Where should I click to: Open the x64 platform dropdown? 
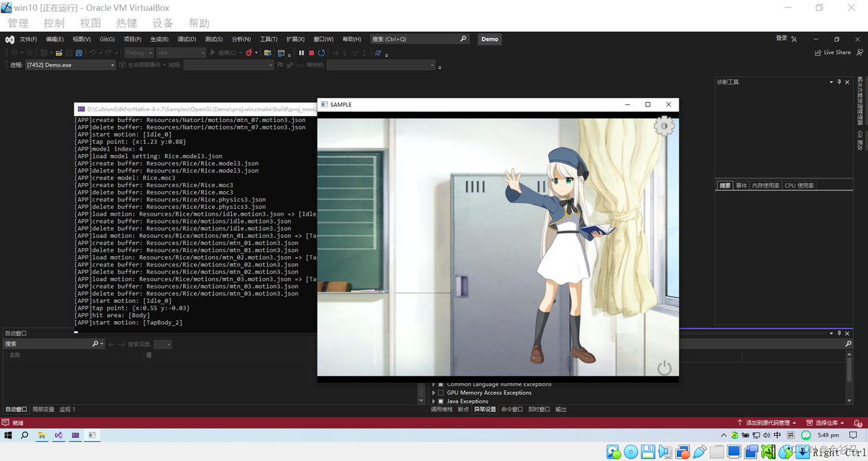(x=180, y=53)
